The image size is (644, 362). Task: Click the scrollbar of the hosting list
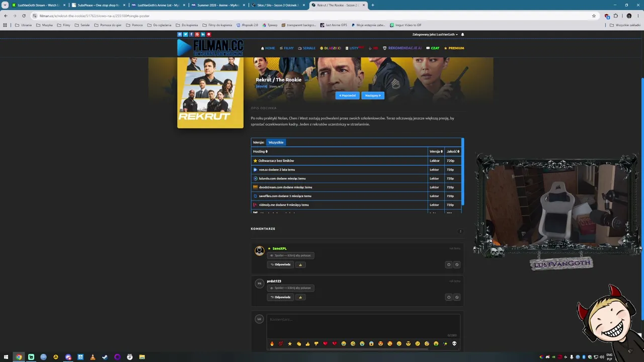pos(462,172)
